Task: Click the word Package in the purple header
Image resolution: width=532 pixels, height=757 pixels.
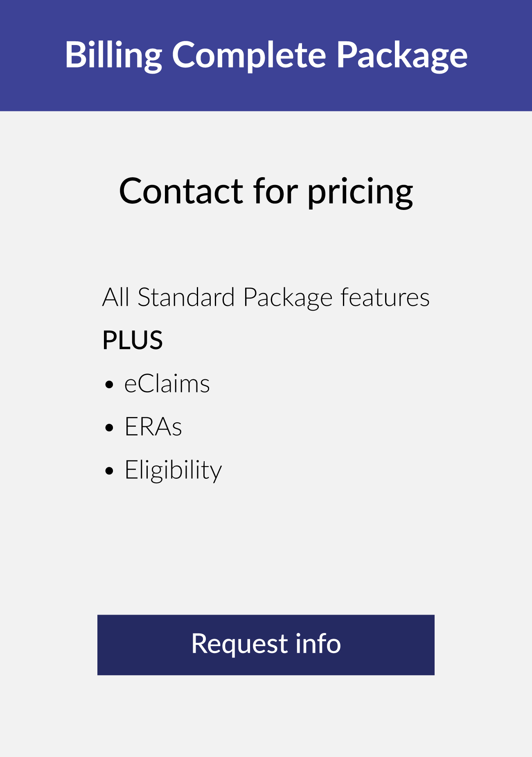Action: (x=402, y=56)
